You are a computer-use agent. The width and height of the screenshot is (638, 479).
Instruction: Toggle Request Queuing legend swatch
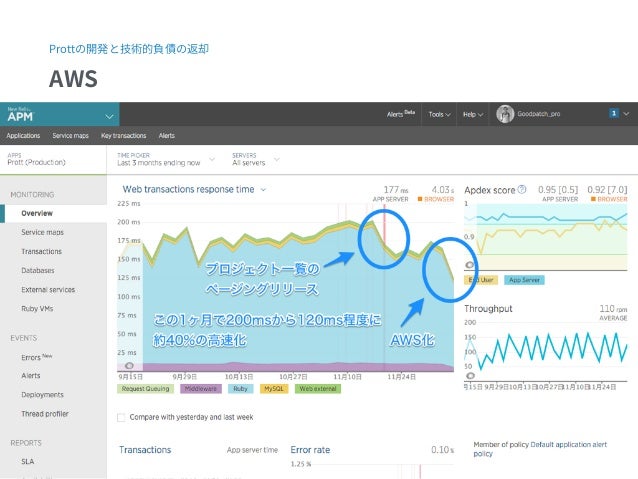pyautogui.click(x=145, y=389)
